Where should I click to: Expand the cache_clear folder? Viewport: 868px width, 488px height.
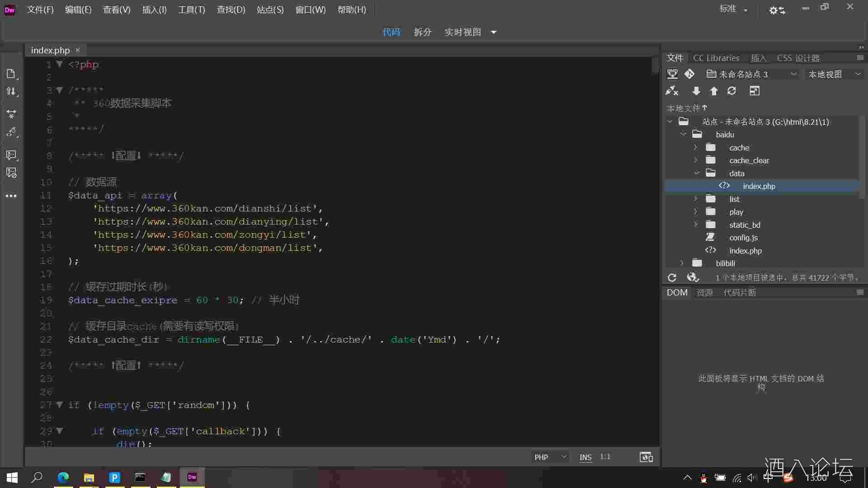click(696, 160)
